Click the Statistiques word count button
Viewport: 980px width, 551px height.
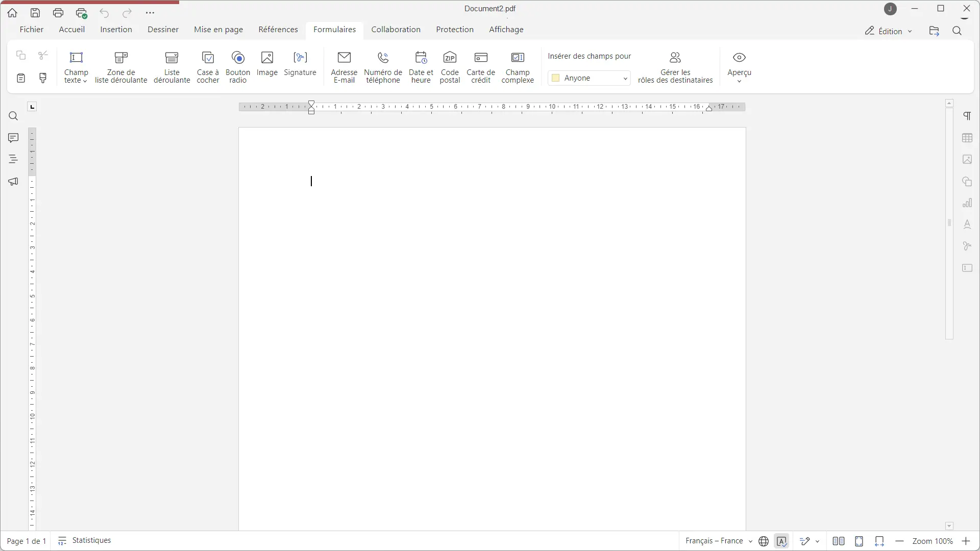coord(85,541)
